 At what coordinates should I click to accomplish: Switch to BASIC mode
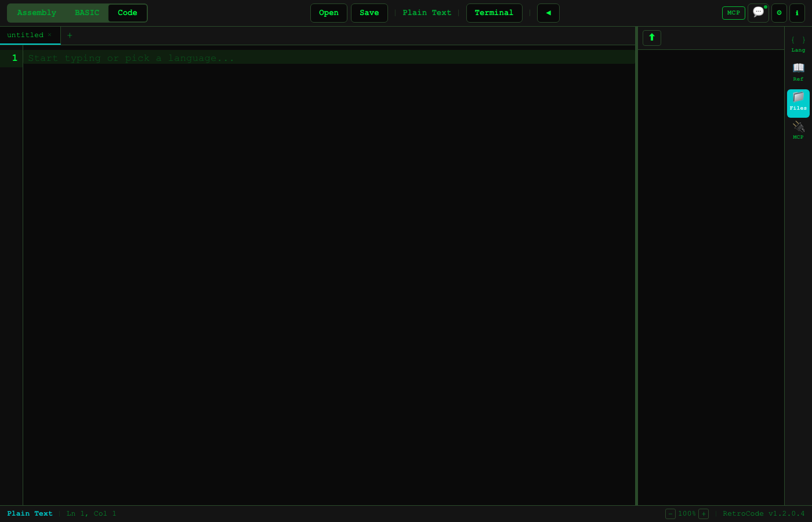[x=87, y=12]
